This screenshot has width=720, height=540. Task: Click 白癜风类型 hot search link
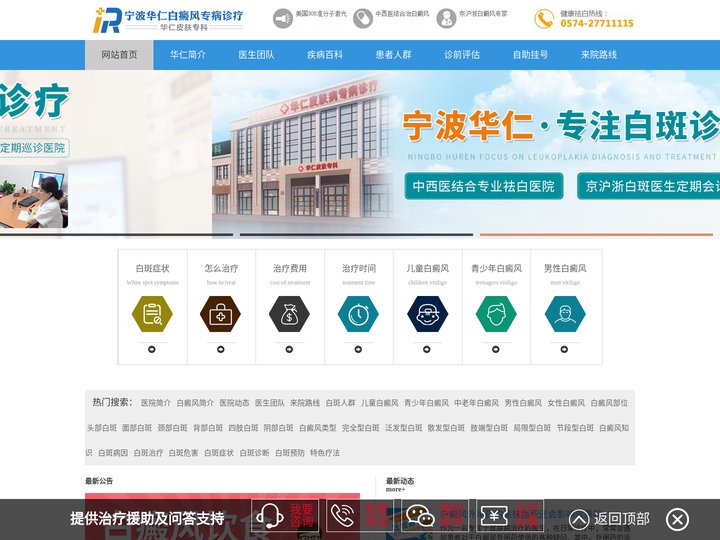318,428
